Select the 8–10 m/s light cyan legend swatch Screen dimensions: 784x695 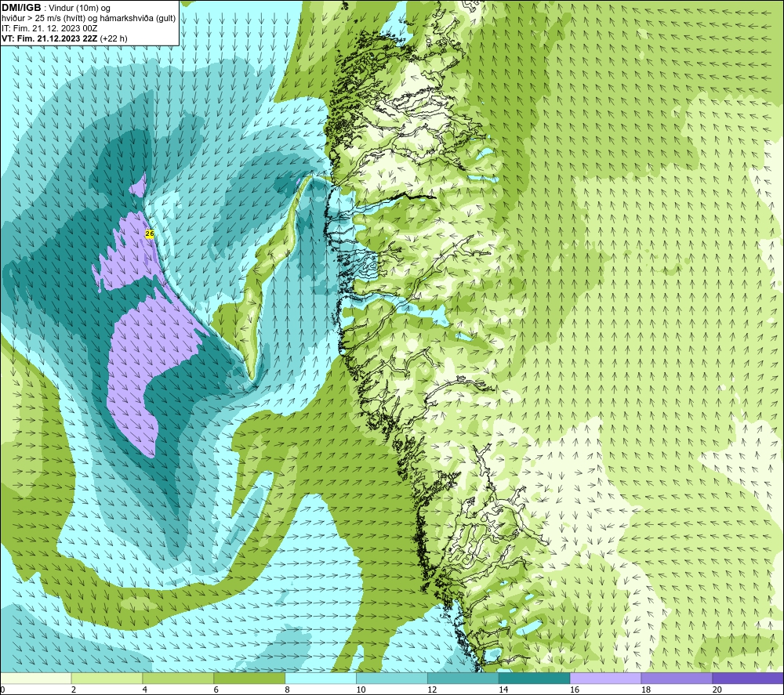pyautogui.click(x=321, y=678)
